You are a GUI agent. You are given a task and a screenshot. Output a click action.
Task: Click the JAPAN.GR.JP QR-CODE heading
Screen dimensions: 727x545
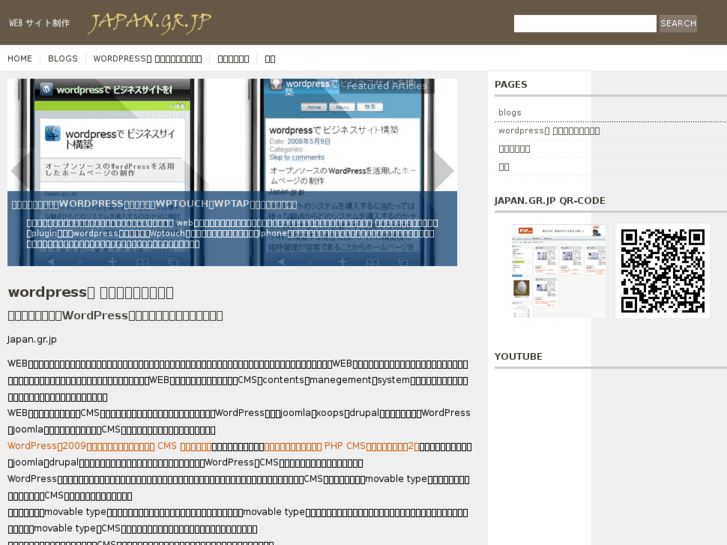tap(549, 200)
